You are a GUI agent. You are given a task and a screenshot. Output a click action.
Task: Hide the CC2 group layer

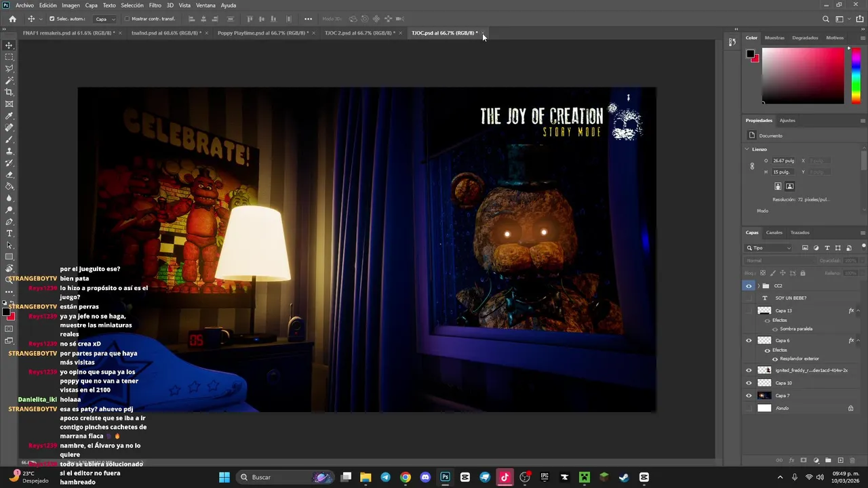pos(749,286)
